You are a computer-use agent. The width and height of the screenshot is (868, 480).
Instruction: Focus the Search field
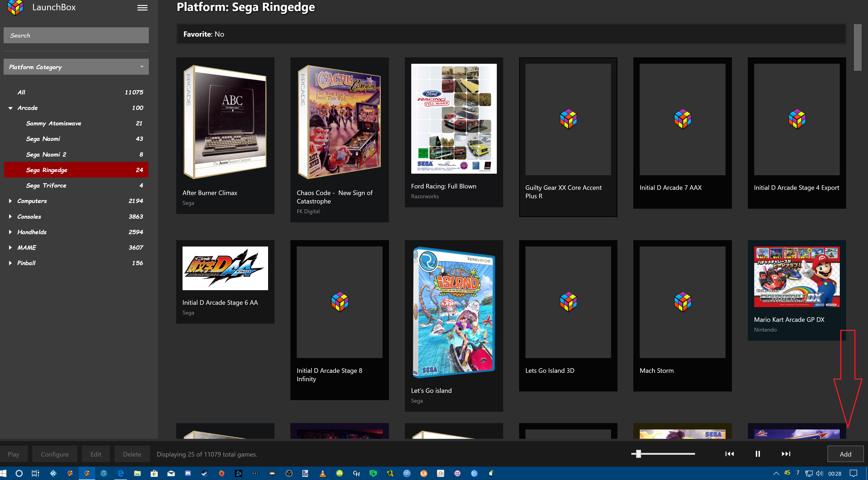pyautogui.click(x=76, y=35)
